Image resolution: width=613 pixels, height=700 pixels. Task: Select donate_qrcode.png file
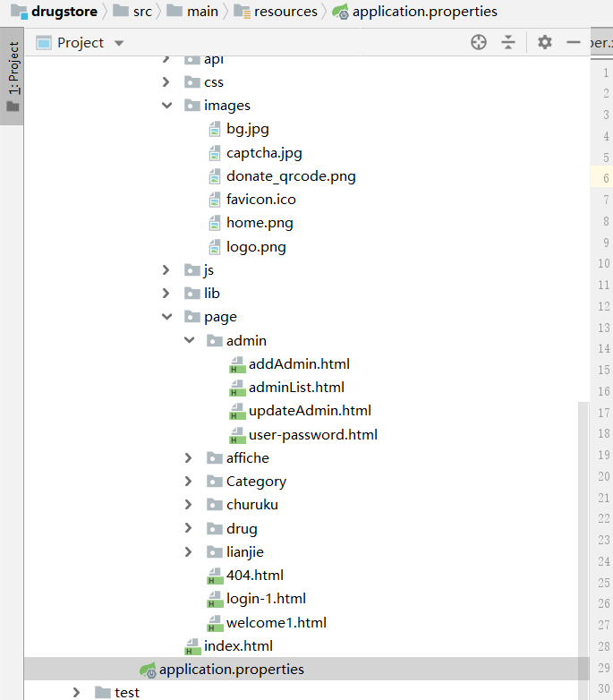(291, 176)
